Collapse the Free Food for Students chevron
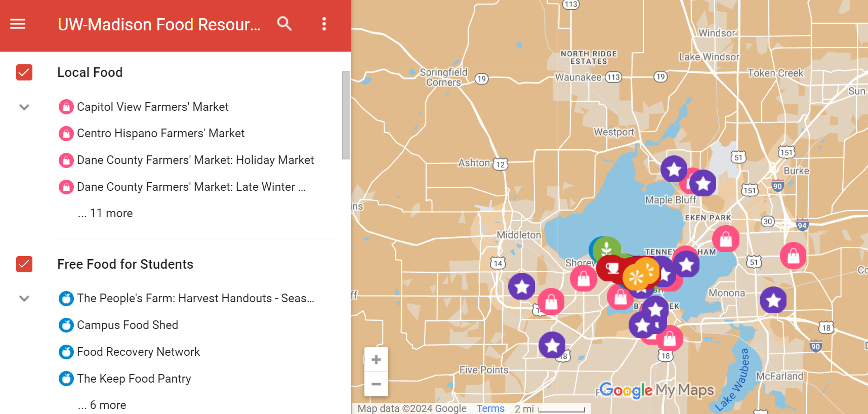The height and width of the screenshot is (414, 868). (x=24, y=299)
